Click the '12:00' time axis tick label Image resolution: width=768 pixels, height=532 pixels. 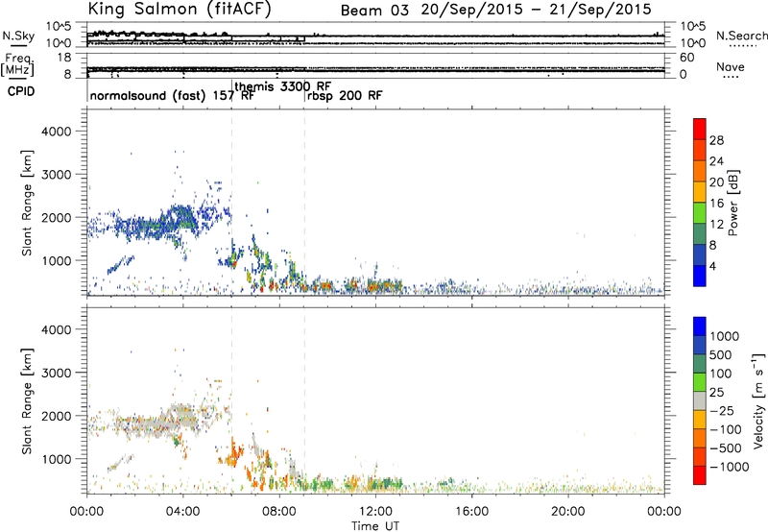point(375,512)
